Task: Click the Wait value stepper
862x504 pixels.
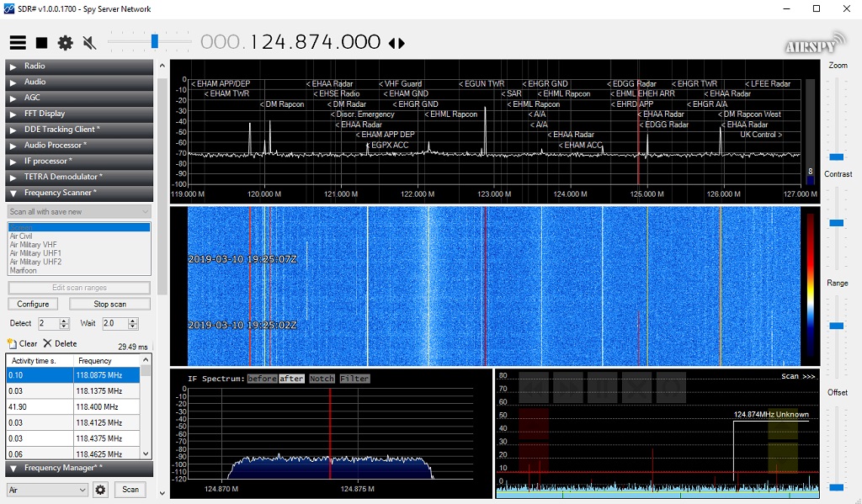Action: (x=133, y=324)
